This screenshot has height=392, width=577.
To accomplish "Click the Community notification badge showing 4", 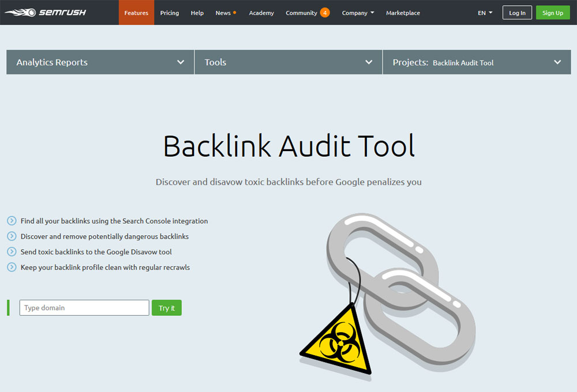I will [x=325, y=13].
